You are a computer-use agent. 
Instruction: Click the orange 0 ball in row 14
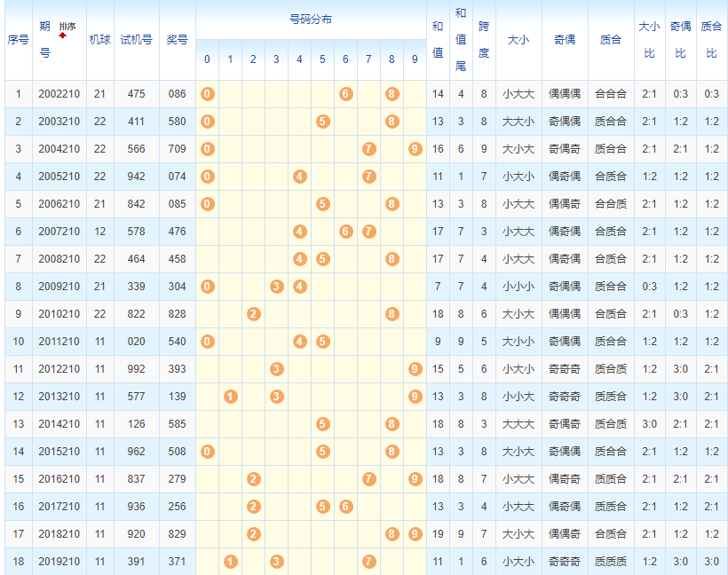point(207,452)
